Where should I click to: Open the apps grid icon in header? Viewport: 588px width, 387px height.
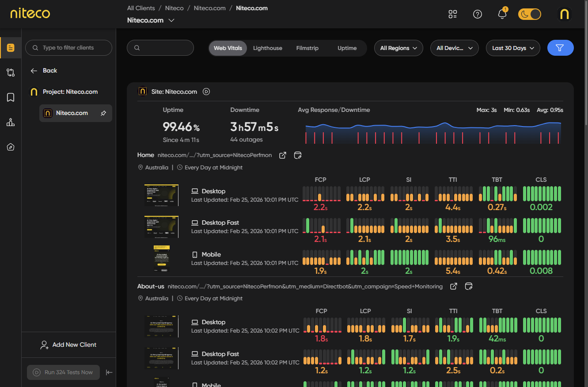pos(452,14)
